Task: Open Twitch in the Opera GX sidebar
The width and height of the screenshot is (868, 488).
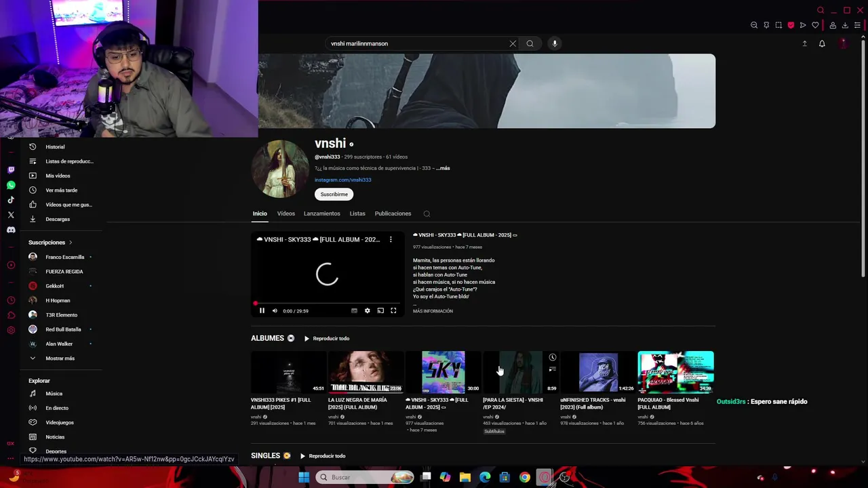Action: (11, 170)
